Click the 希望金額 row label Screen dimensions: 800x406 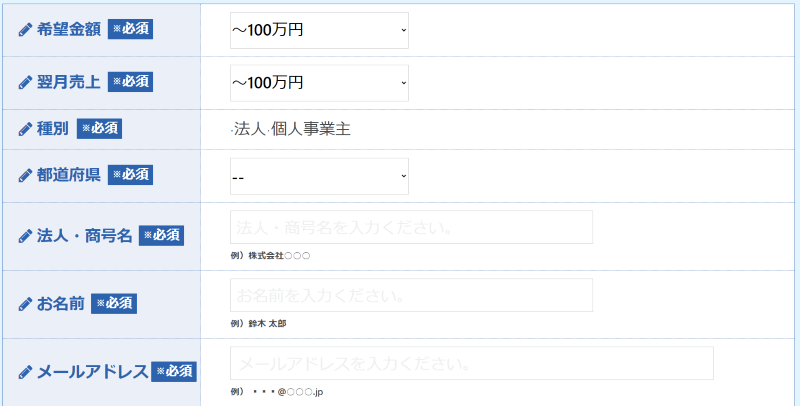click(69, 30)
